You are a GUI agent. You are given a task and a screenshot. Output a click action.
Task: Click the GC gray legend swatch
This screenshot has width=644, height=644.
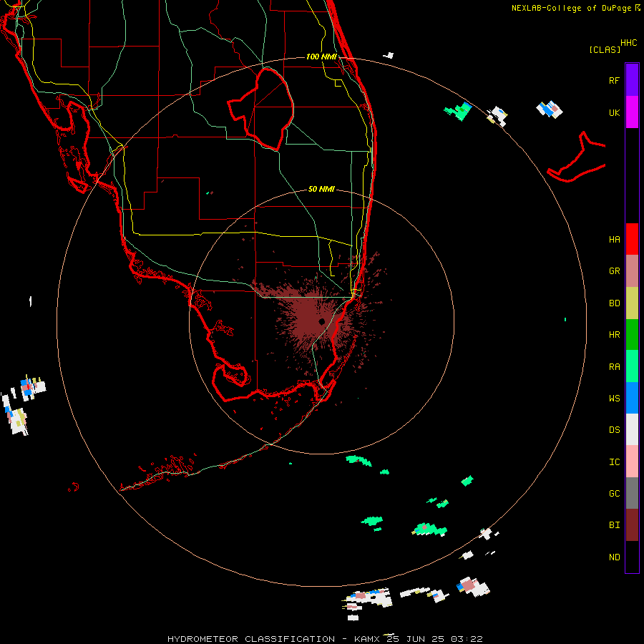[x=632, y=493]
